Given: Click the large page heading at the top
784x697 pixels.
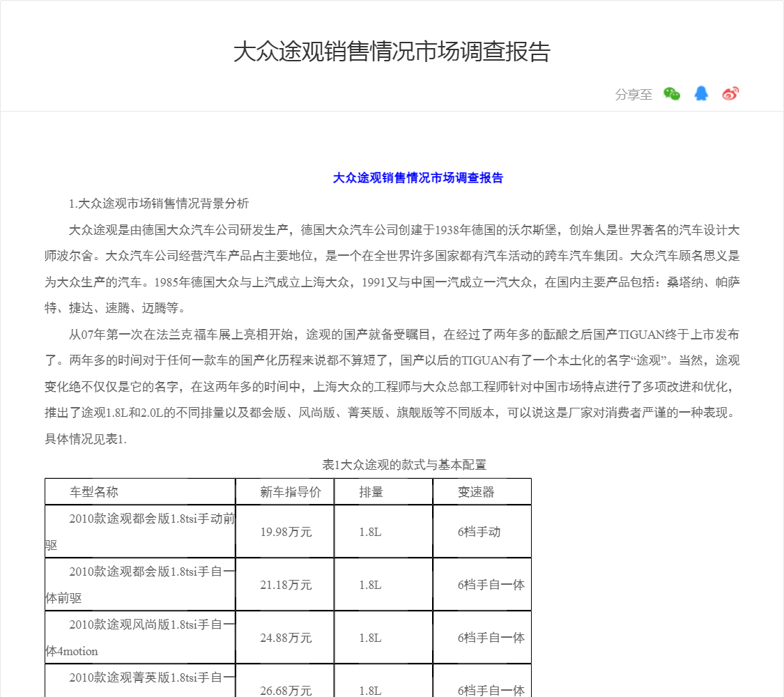Looking at the screenshot, I should [x=392, y=52].
